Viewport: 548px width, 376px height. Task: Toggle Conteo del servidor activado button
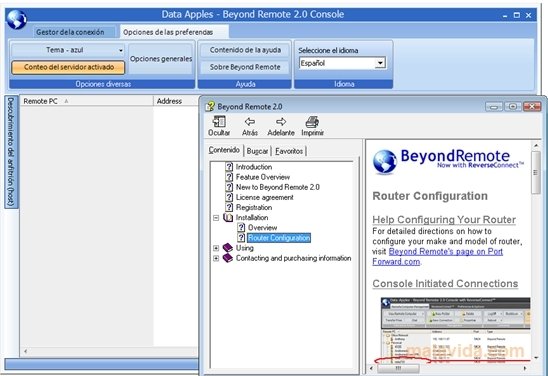point(68,67)
